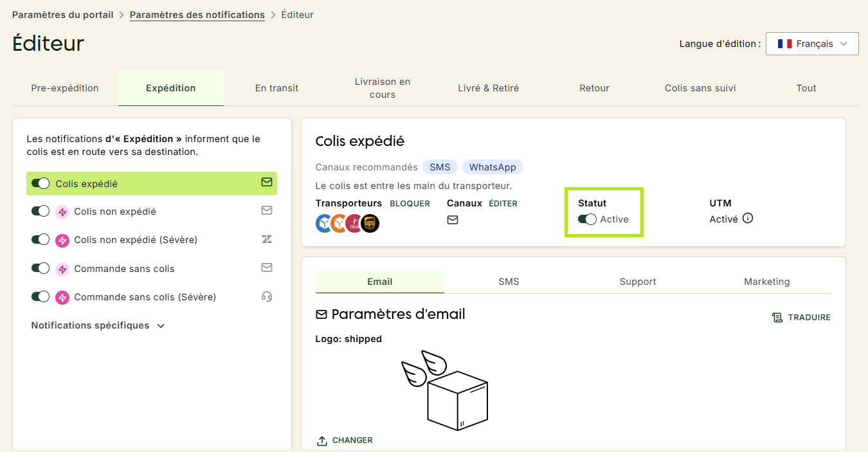
Task: Click the email icon on Colis expédié row
Action: (x=267, y=183)
